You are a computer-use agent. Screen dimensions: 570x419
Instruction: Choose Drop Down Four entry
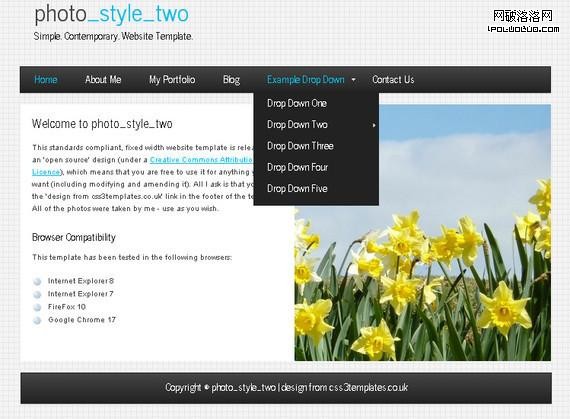[x=297, y=168]
